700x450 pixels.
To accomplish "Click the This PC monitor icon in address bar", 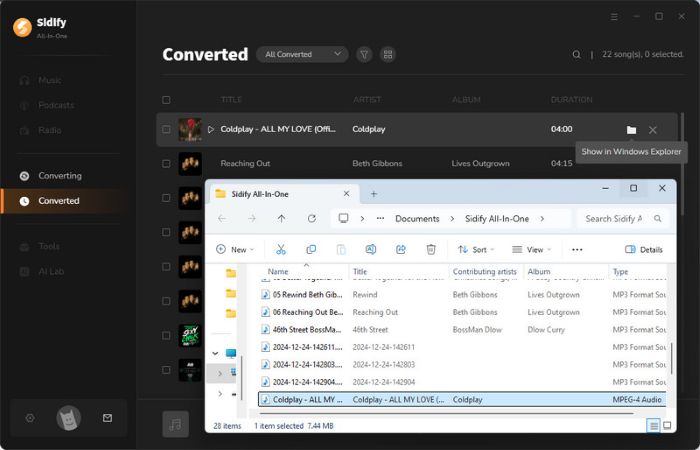I will (343, 218).
